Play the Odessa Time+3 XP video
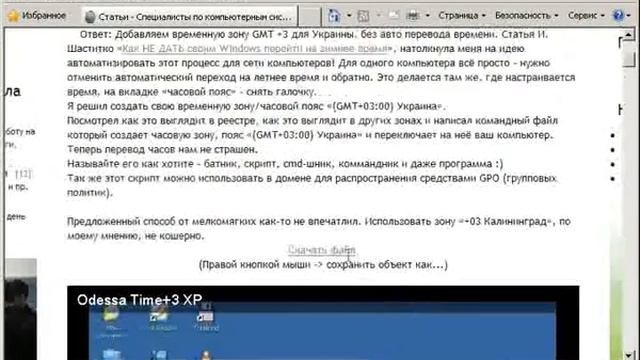The width and height of the screenshot is (640, 360). pos(323,322)
